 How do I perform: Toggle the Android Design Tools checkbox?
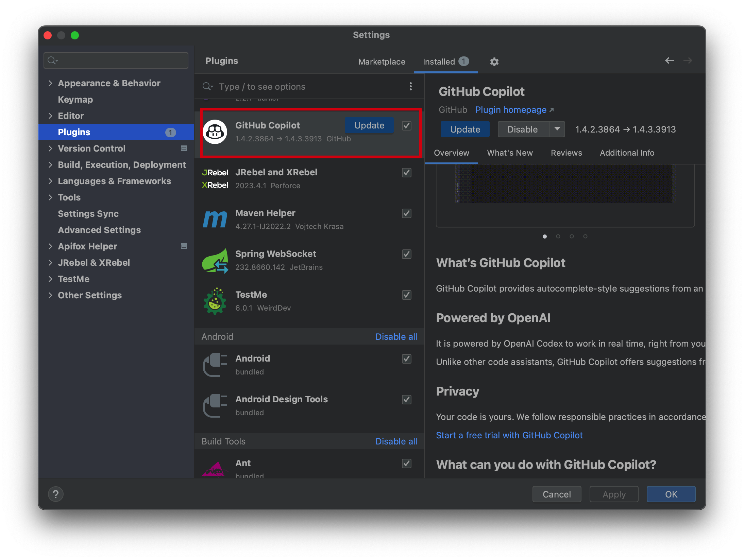(x=407, y=400)
